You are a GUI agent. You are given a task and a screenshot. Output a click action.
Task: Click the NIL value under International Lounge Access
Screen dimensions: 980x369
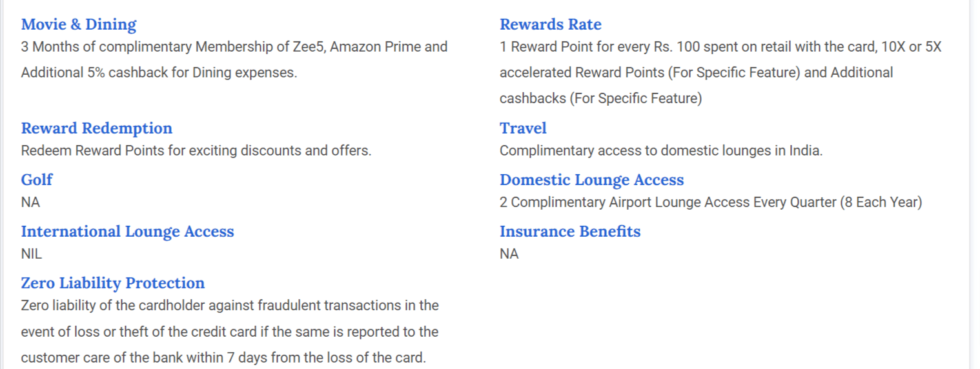coord(32,254)
